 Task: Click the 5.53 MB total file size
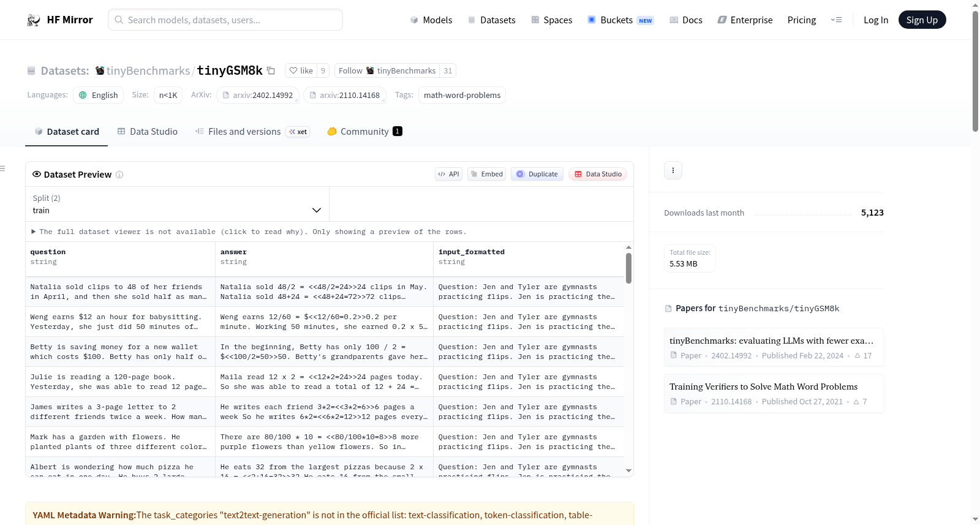pos(684,263)
